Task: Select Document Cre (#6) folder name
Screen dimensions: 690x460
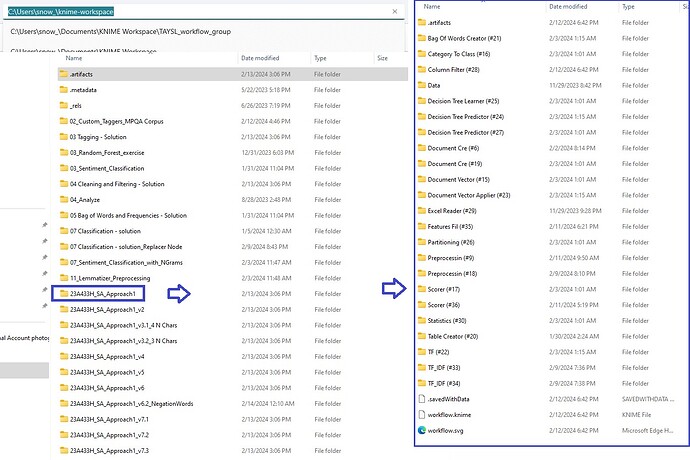Action: tap(453, 148)
